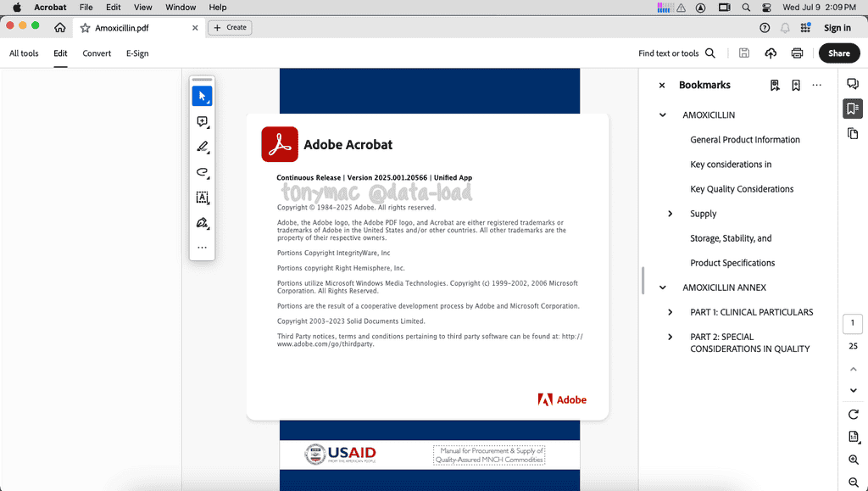Screen dimensions: 868x491
Task: Open the Help question mark icon
Action: (765, 28)
